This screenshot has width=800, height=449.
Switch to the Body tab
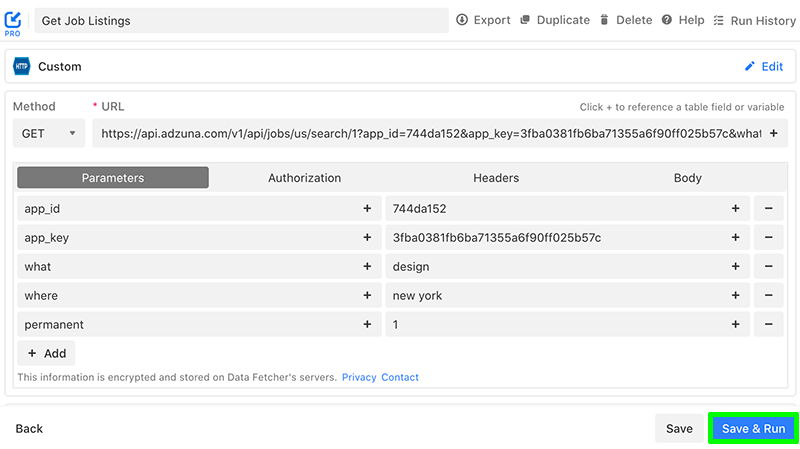[x=688, y=178]
